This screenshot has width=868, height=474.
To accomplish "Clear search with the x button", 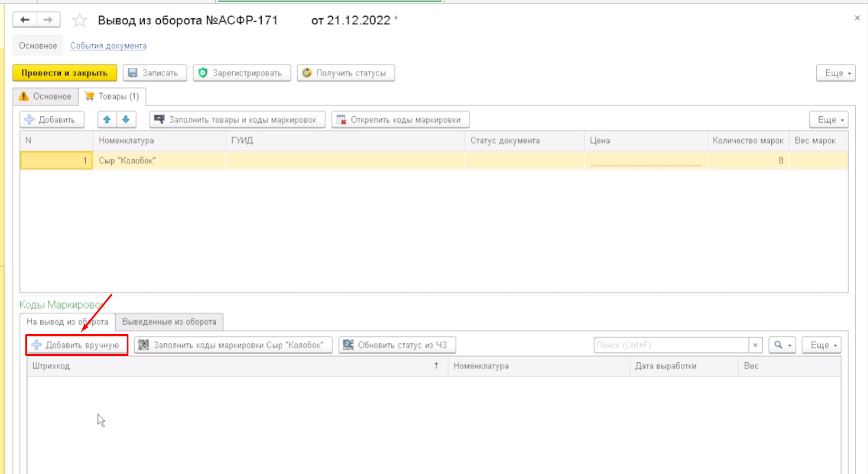I will (x=755, y=345).
